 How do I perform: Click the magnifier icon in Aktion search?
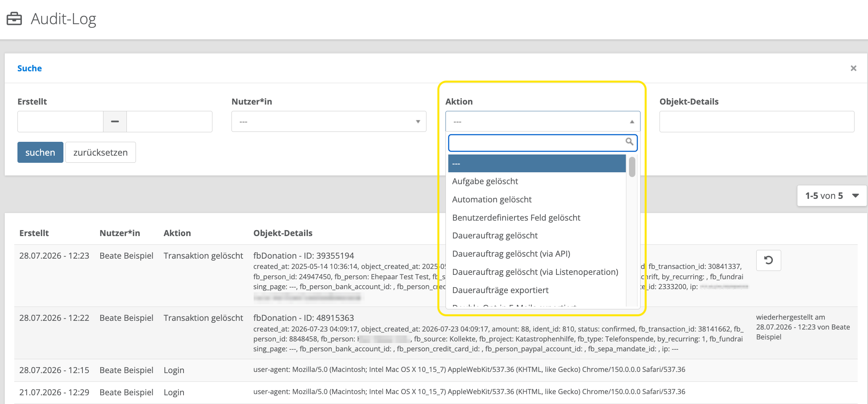(629, 141)
